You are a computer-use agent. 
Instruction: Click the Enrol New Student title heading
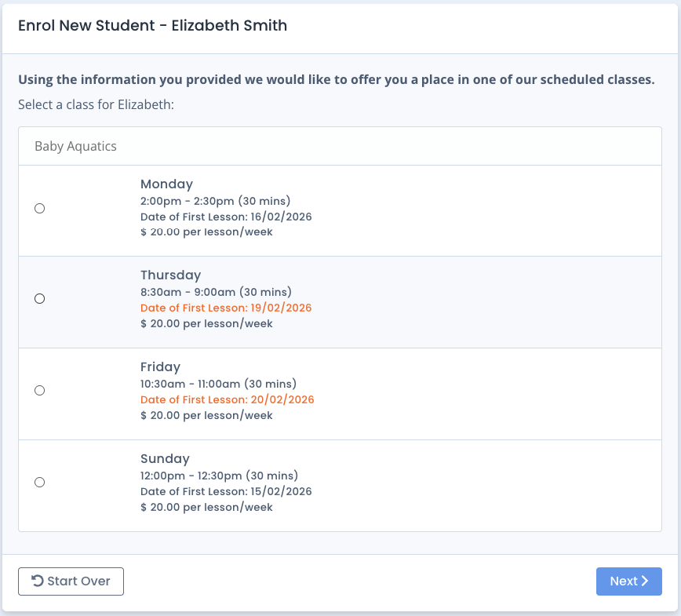[x=152, y=26]
